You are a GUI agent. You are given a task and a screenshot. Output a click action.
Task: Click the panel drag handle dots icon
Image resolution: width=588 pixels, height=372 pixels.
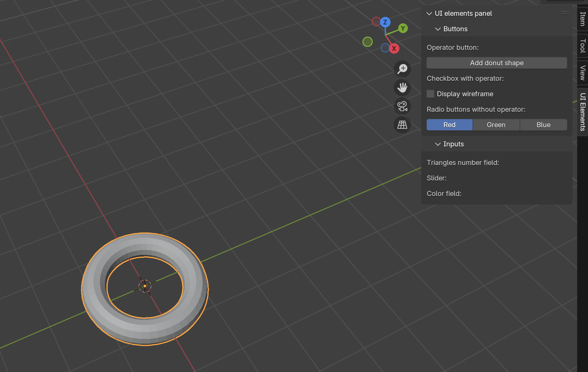click(565, 13)
